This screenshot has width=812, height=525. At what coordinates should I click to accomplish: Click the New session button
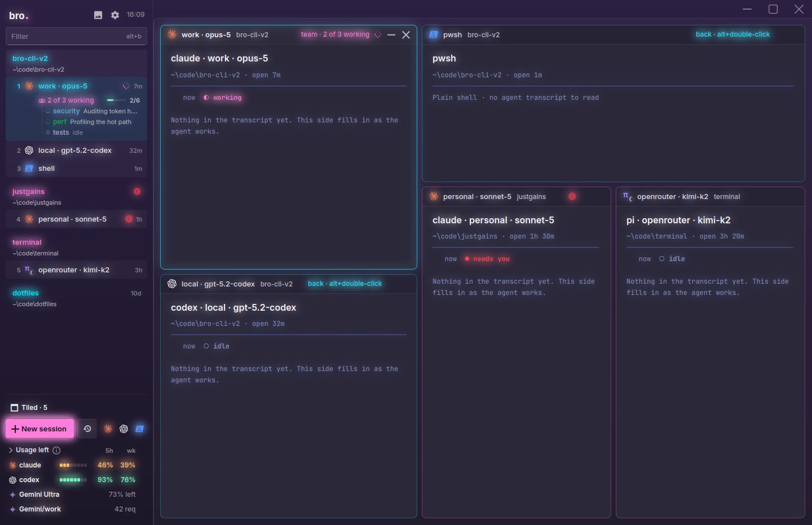(39, 429)
